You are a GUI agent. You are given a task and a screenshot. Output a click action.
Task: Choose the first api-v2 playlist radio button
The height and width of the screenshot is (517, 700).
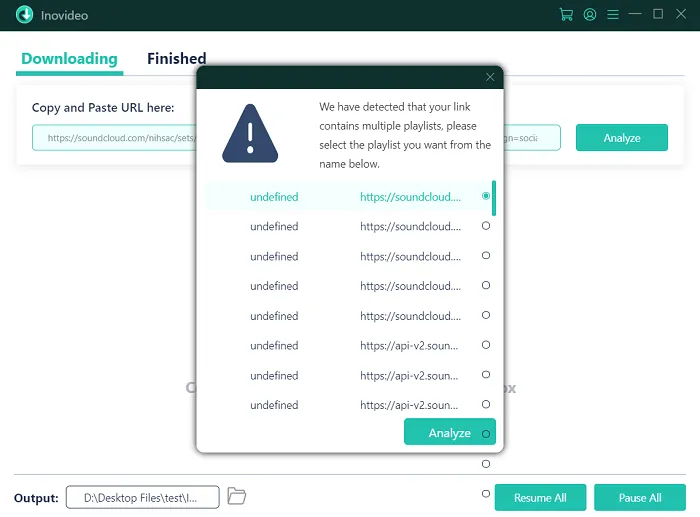tap(486, 345)
